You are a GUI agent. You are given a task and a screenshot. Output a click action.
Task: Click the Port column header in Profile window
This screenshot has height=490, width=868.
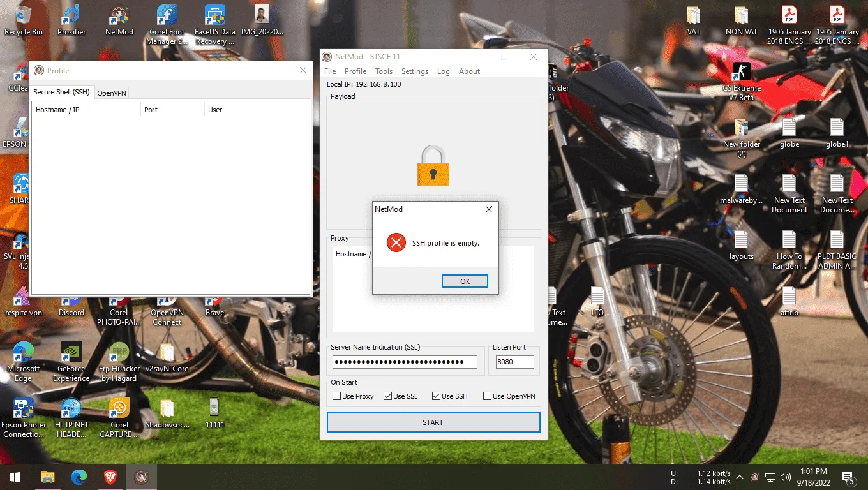tap(172, 110)
